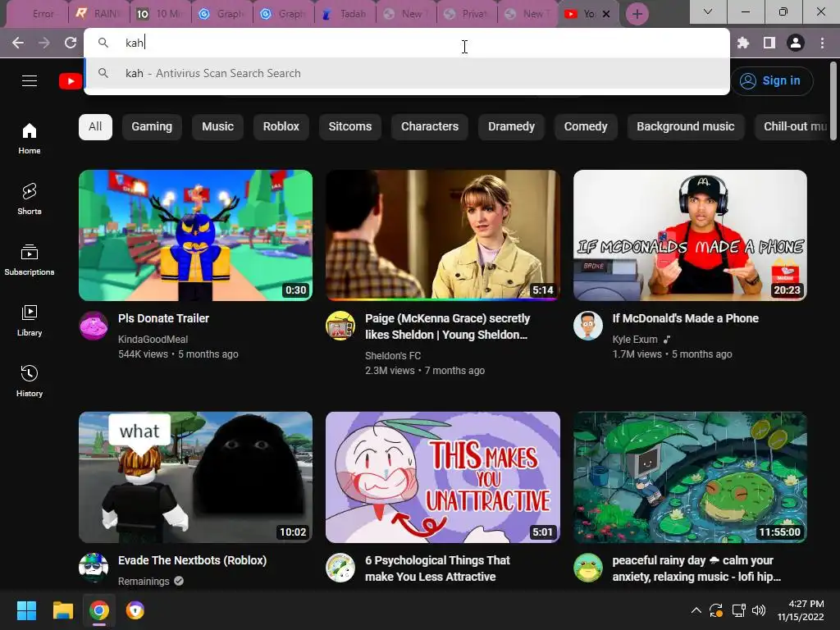Viewport: 840px width, 630px height.
Task: Go to Home in the sidebar
Action: [x=30, y=139]
